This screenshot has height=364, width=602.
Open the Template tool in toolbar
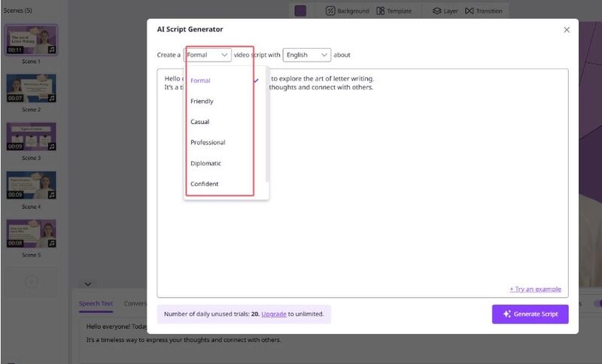[394, 11]
